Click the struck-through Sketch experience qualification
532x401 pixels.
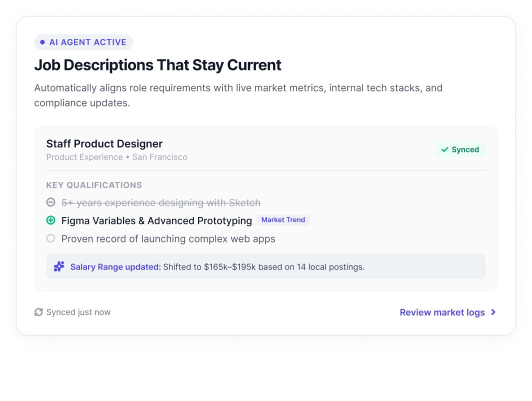(x=161, y=203)
